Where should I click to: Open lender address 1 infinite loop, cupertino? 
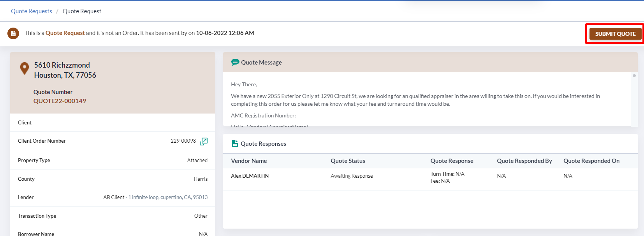[x=168, y=197]
